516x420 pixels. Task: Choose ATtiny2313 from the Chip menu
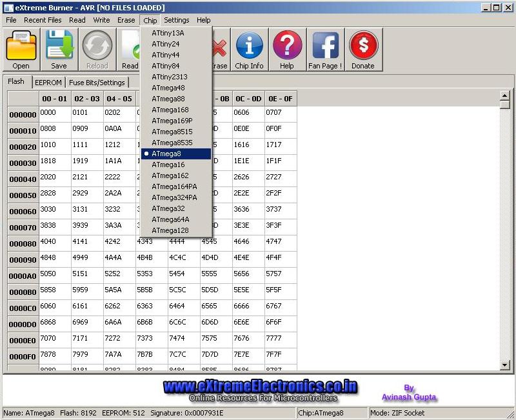pos(176,77)
